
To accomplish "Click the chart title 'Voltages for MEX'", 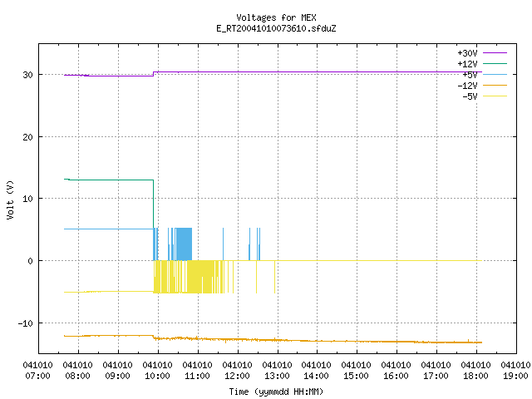I will (x=276, y=17).
